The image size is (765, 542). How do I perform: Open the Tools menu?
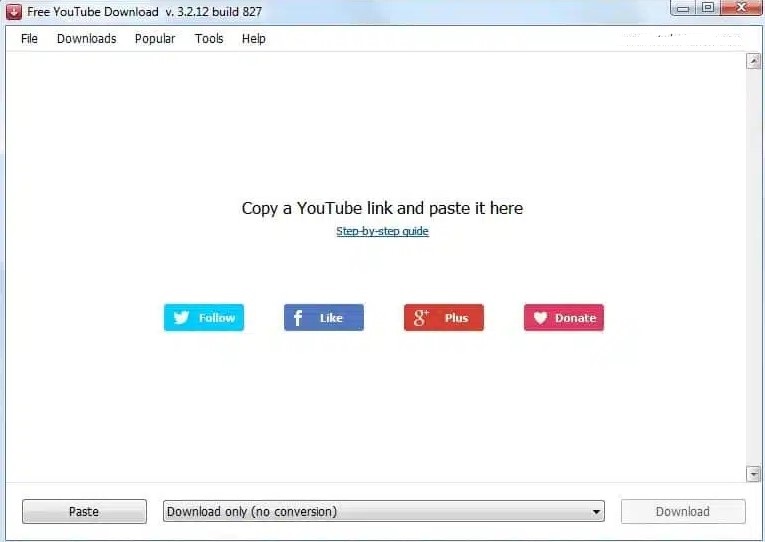click(209, 39)
